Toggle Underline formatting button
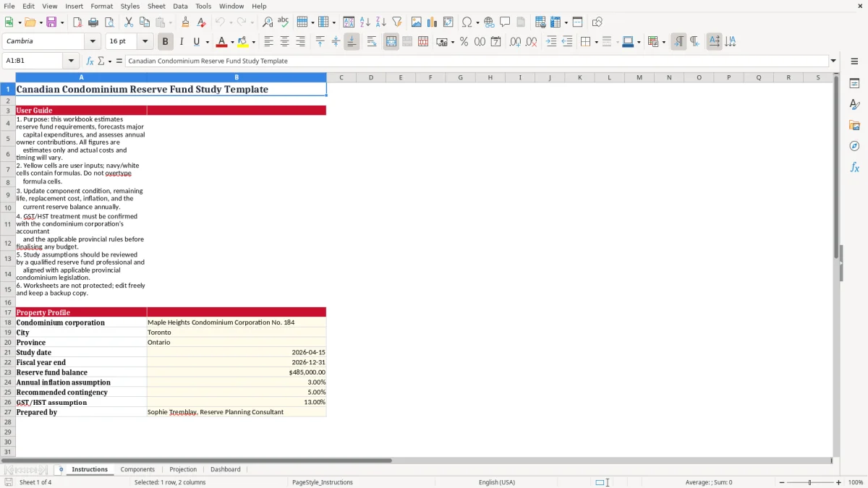This screenshot has width=868, height=488. click(196, 42)
